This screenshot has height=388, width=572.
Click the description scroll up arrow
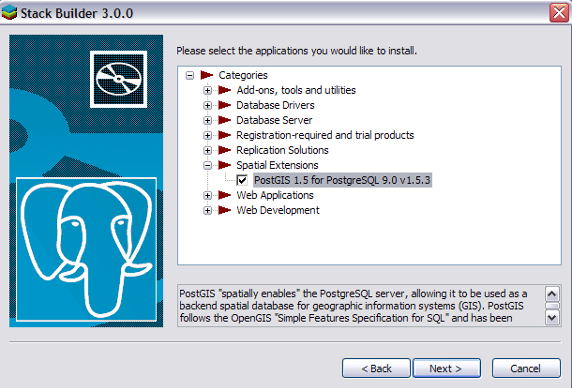tap(552, 294)
